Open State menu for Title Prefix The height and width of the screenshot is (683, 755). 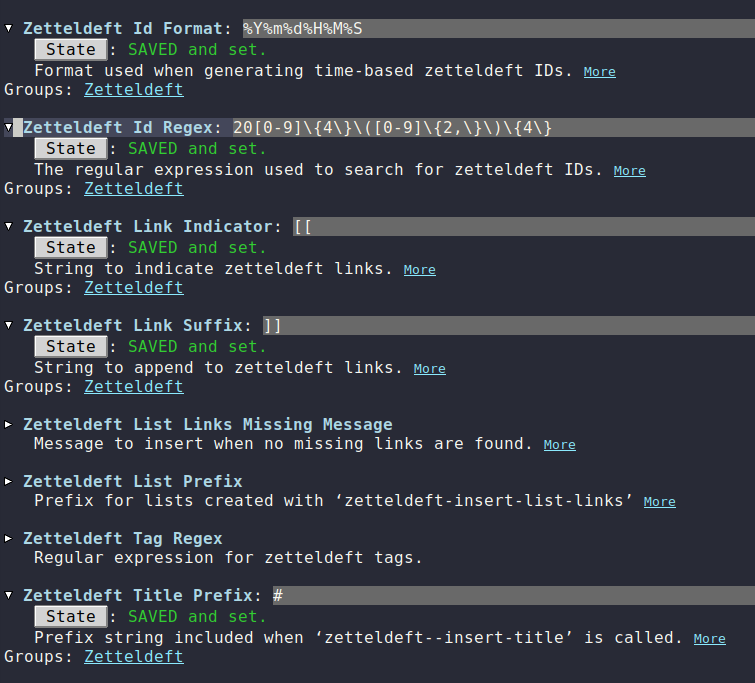pos(71,616)
